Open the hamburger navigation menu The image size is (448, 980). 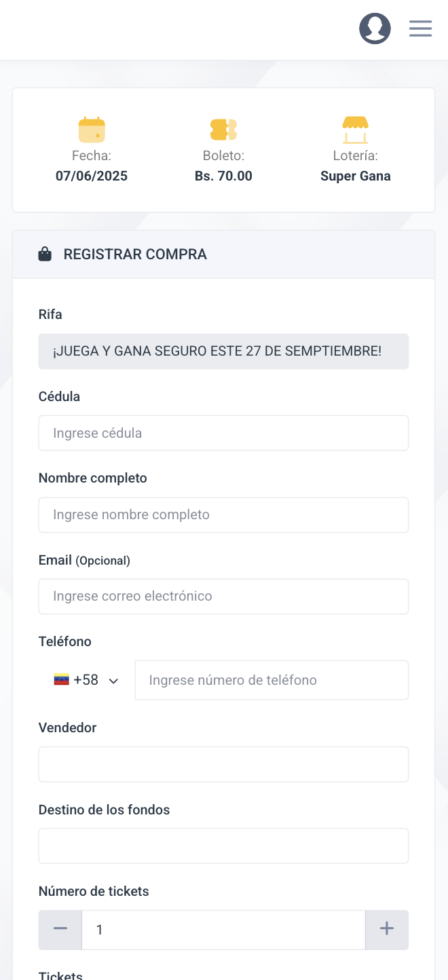coord(420,29)
